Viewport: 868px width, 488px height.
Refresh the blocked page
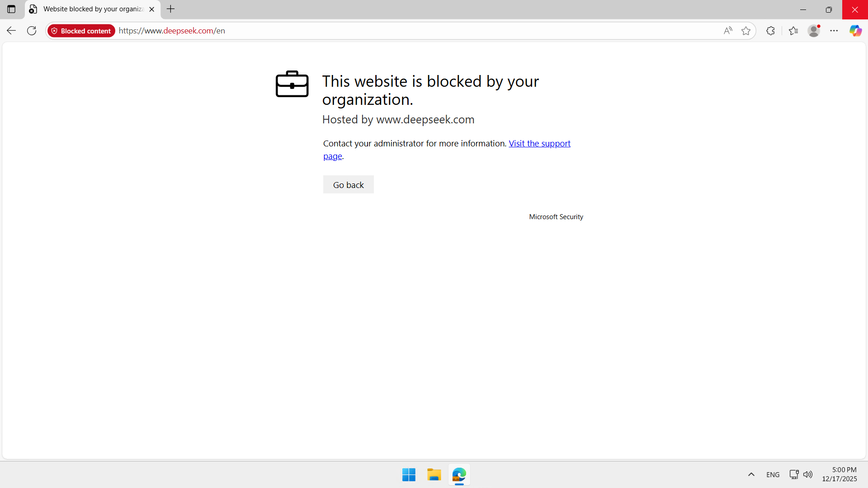coord(32,31)
